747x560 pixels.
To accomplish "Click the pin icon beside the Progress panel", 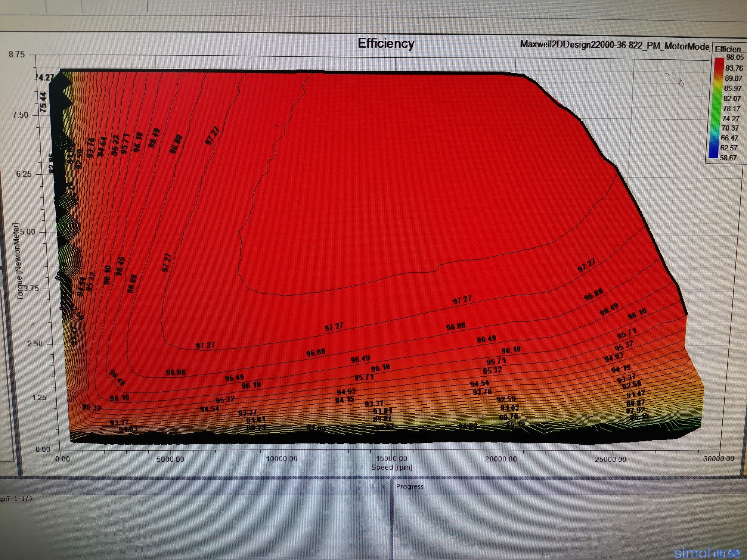I will click(x=372, y=486).
